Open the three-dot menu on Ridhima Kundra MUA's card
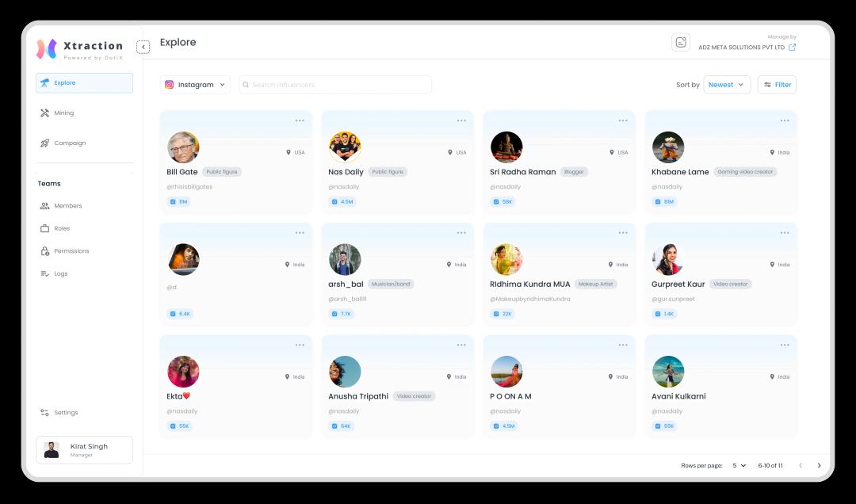856x504 pixels. [623, 233]
